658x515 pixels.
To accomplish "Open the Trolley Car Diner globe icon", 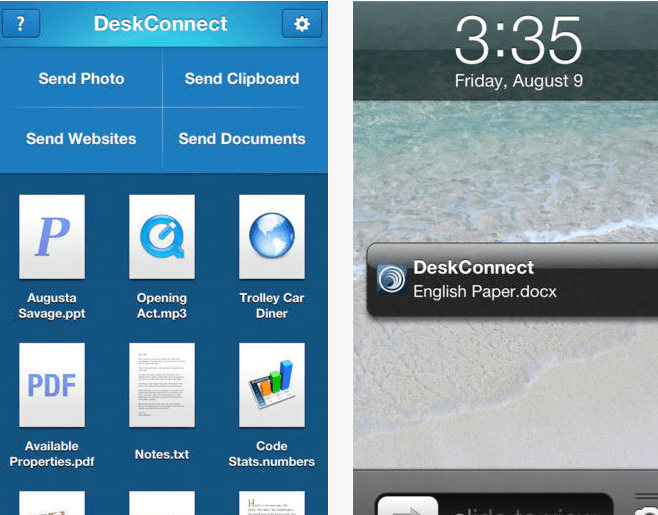I will (271, 237).
